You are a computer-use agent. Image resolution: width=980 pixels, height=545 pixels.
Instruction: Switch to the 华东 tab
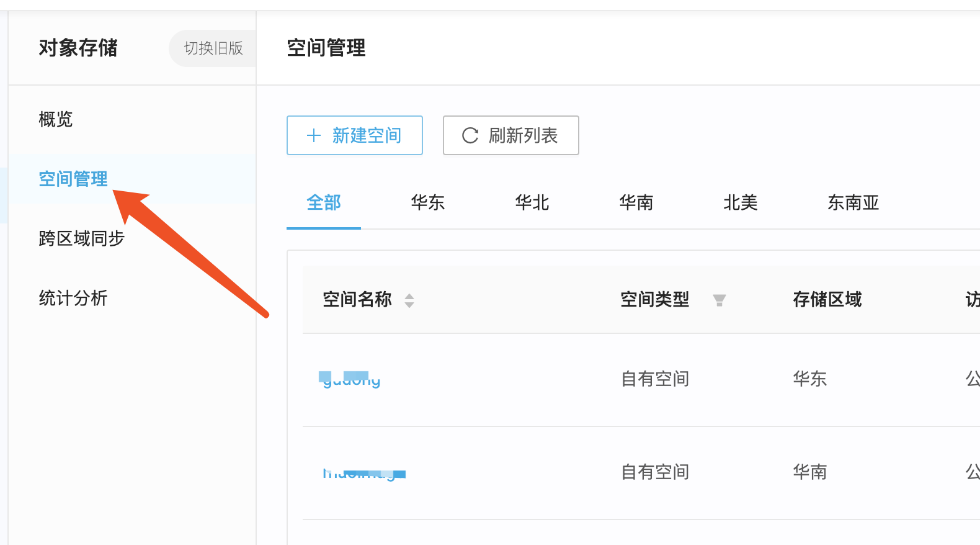click(x=428, y=203)
